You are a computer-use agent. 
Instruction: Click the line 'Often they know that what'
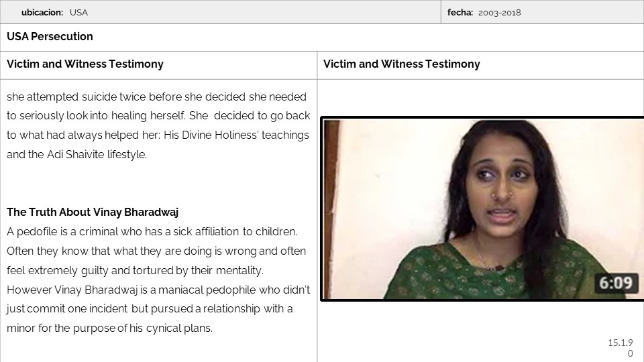[x=156, y=251]
